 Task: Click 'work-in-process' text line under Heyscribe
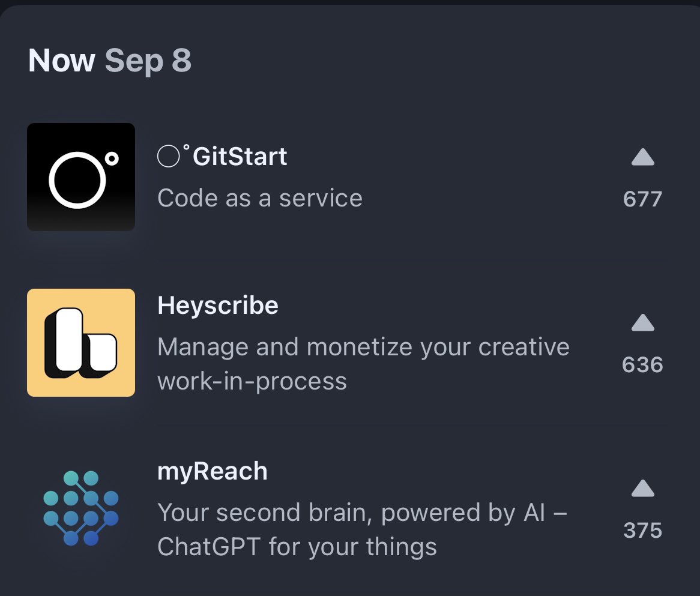[252, 381]
